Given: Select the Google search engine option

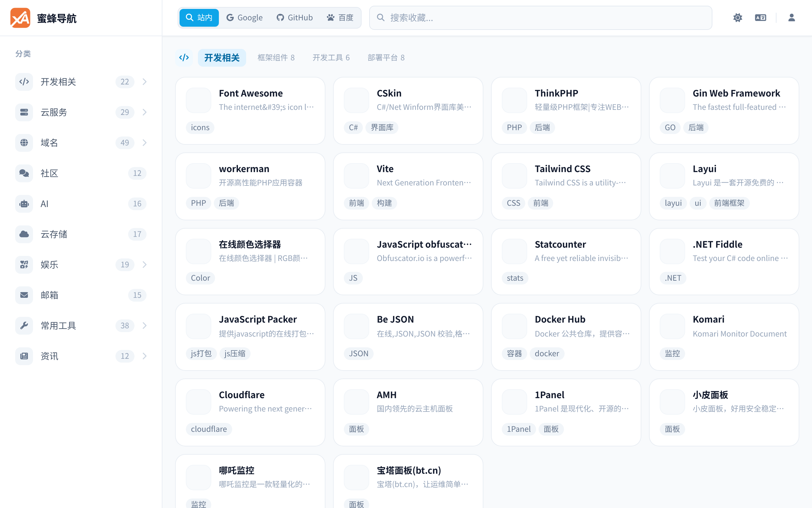Looking at the screenshot, I should (245, 17).
